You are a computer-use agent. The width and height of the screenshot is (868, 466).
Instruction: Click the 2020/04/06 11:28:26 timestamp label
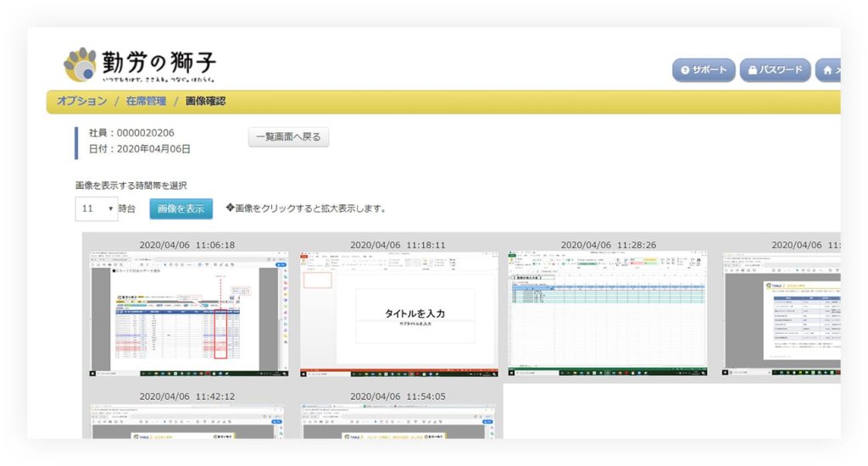(x=608, y=245)
